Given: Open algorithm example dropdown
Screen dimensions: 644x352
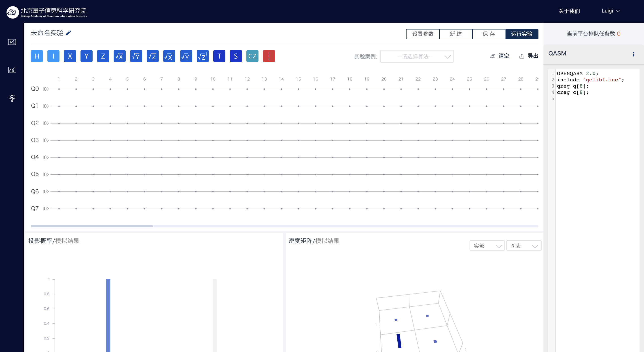Looking at the screenshot, I should 417,57.
